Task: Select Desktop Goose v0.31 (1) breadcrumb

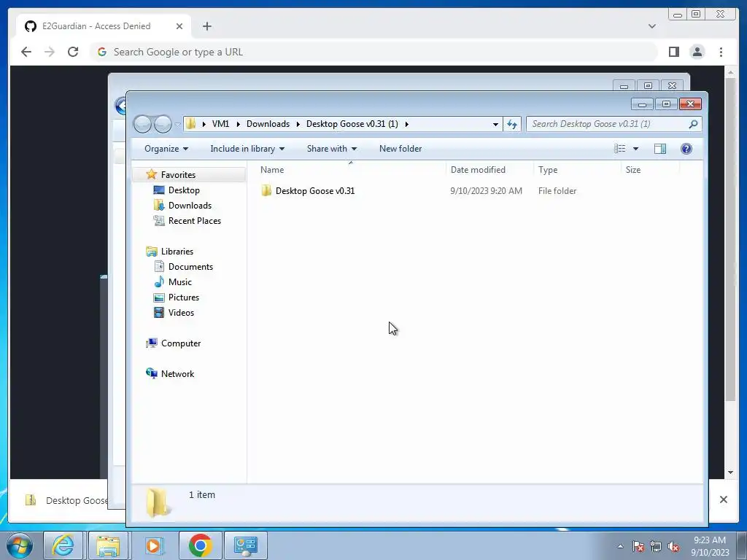Action: [x=352, y=124]
